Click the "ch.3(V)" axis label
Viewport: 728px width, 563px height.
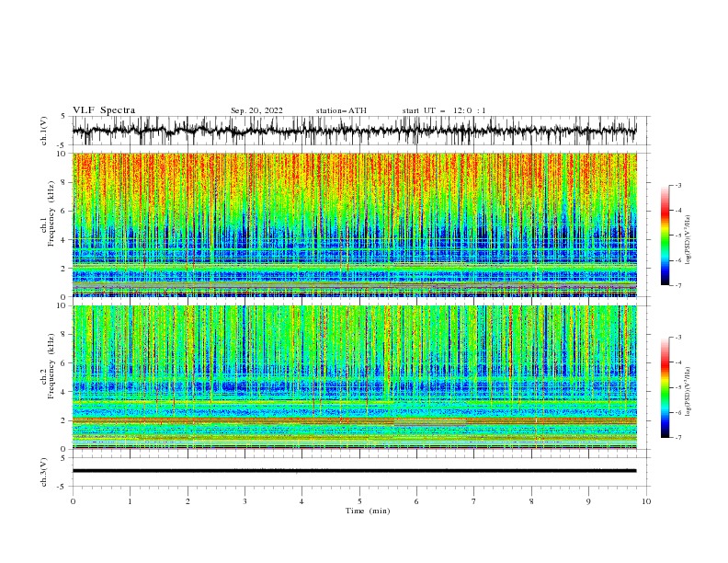[44, 472]
